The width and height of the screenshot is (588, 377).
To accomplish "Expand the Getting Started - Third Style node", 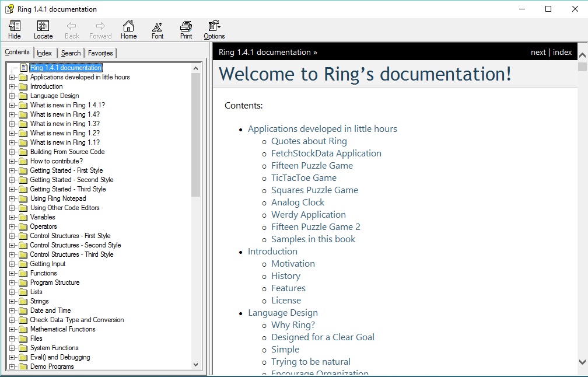I will (x=12, y=190).
